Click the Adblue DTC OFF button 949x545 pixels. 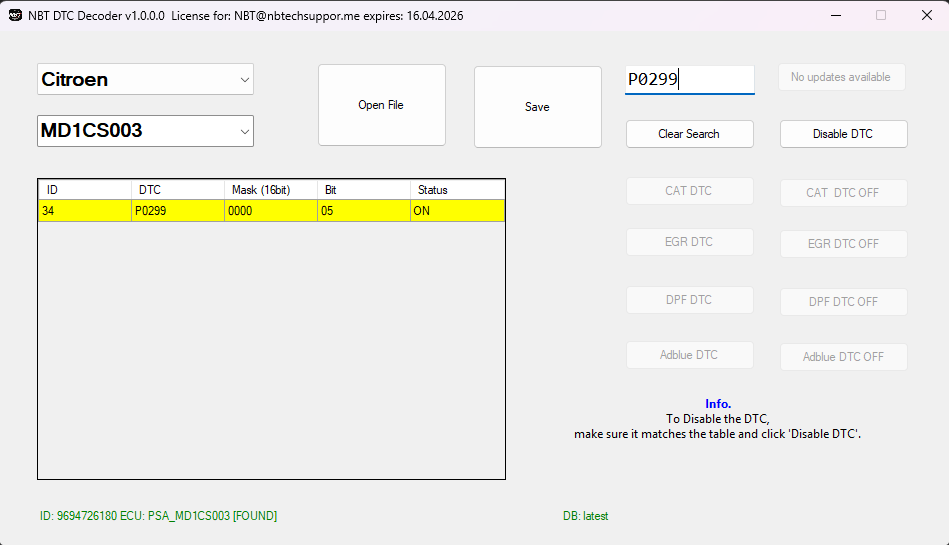[x=843, y=357]
